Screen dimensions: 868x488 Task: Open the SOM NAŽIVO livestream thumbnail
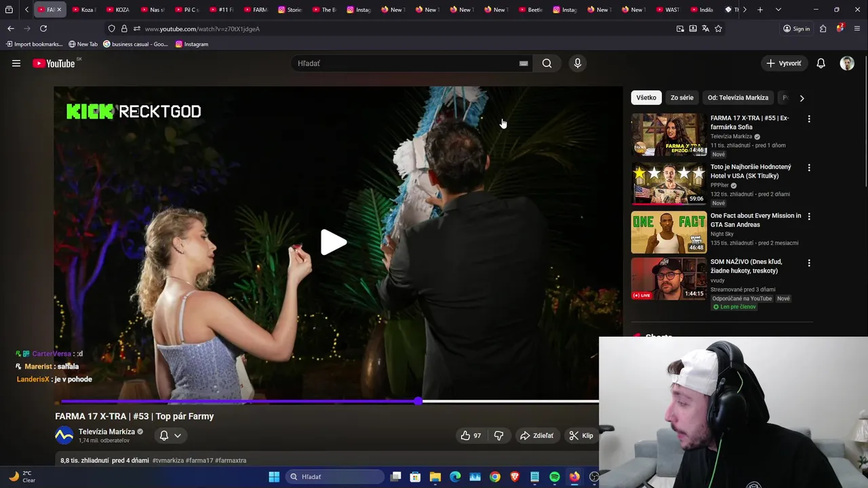click(x=669, y=279)
